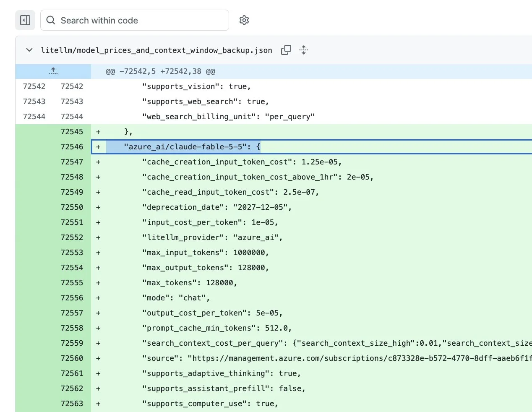
Task: Select new line number 72546
Action: pyautogui.click(x=72, y=147)
